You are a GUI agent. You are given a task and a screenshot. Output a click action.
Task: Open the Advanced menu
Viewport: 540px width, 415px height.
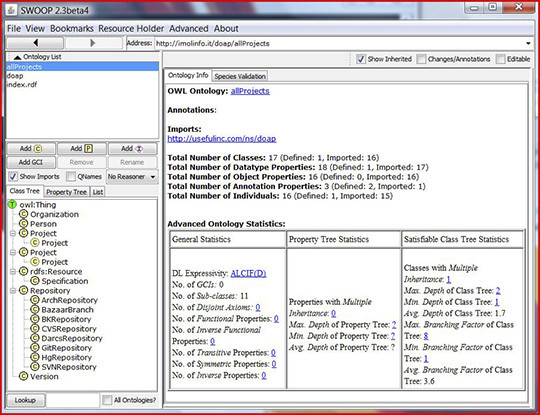(x=189, y=29)
